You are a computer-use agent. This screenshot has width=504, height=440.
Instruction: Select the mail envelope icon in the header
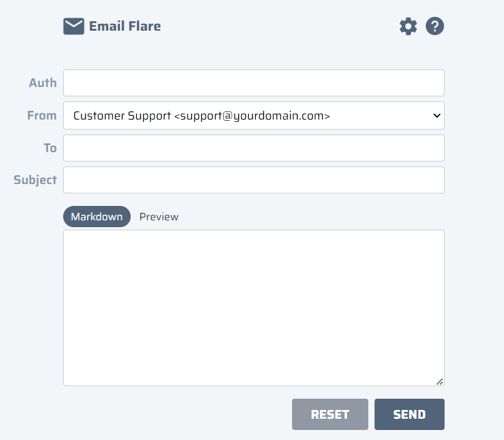[74, 26]
